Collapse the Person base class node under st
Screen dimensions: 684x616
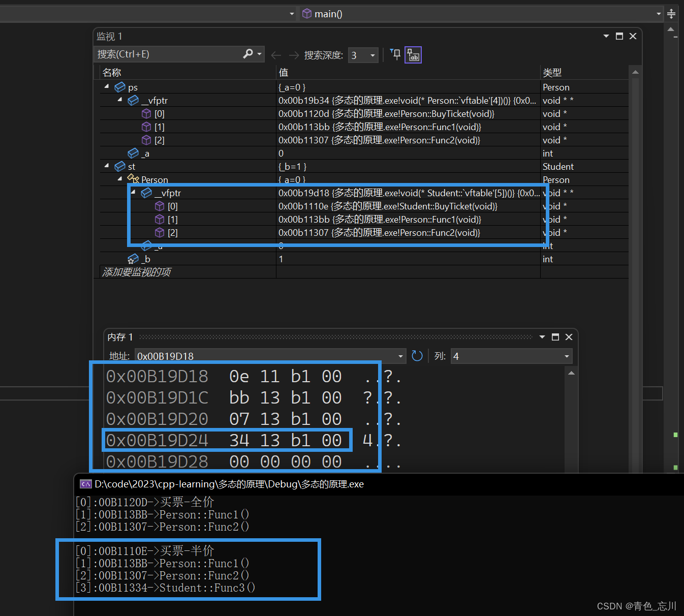[x=120, y=179]
